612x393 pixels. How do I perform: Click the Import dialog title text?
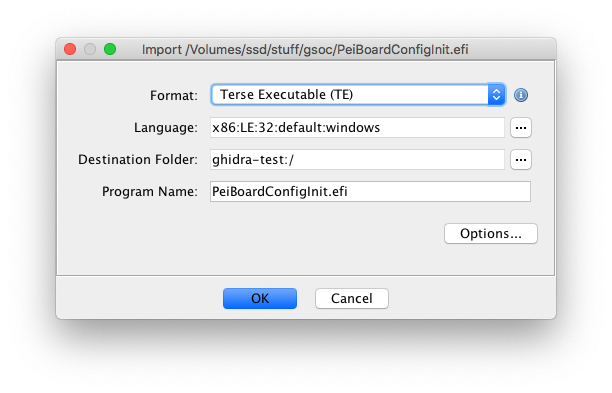(305, 50)
